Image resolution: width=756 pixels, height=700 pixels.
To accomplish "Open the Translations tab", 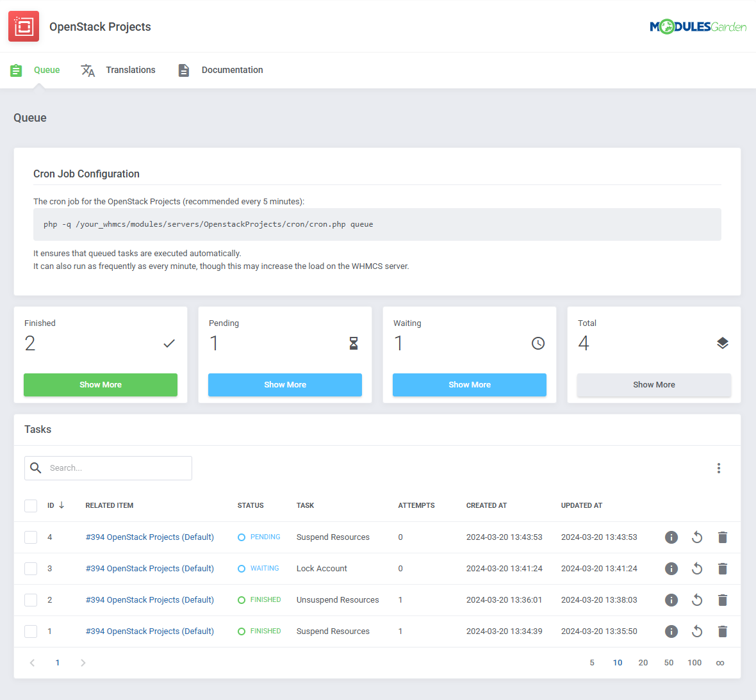I will (131, 70).
